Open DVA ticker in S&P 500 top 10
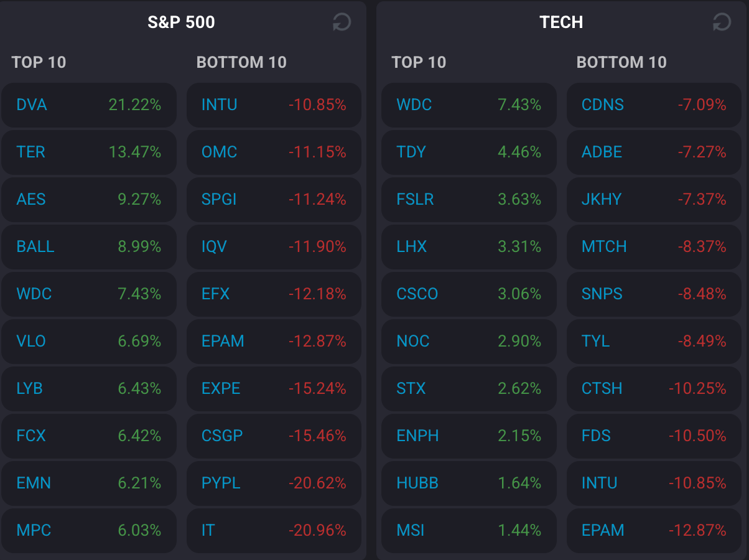This screenshot has width=749, height=560. (x=32, y=105)
